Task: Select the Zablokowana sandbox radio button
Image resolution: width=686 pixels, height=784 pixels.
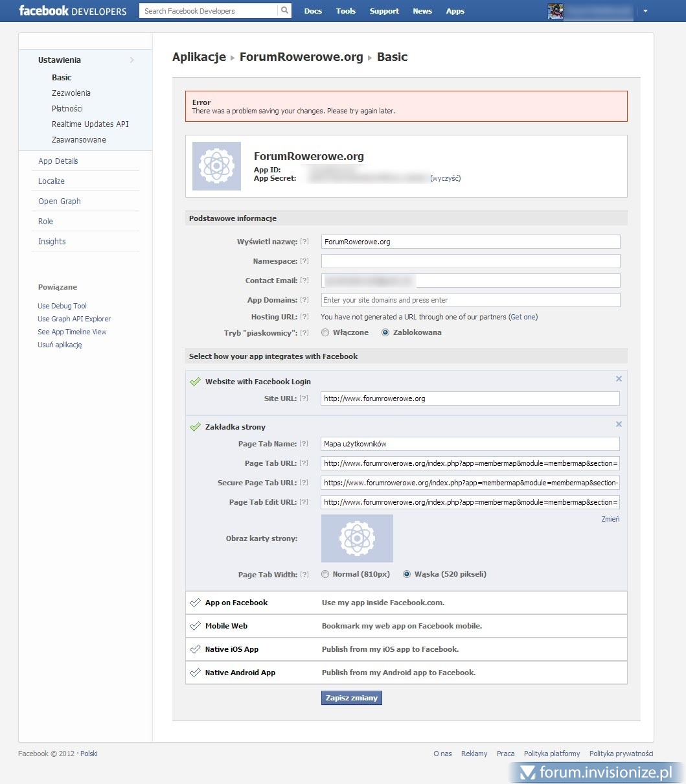Action: 385,332
